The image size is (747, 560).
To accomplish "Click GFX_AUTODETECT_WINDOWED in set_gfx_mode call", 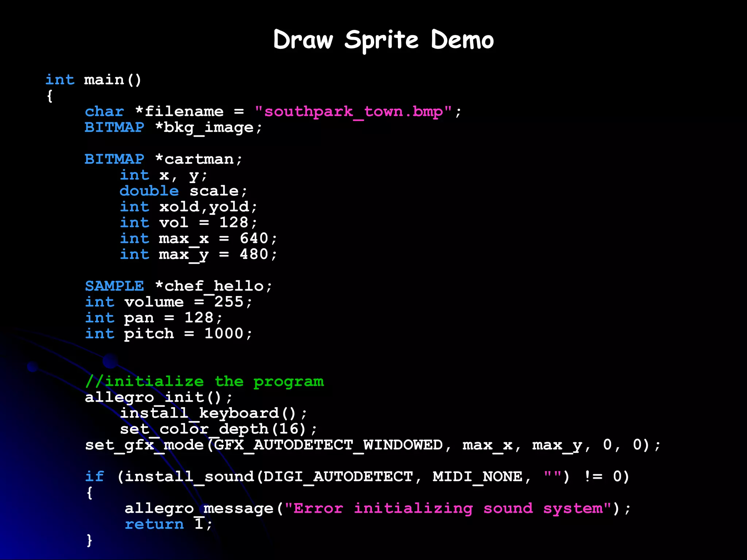I will pos(328,445).
